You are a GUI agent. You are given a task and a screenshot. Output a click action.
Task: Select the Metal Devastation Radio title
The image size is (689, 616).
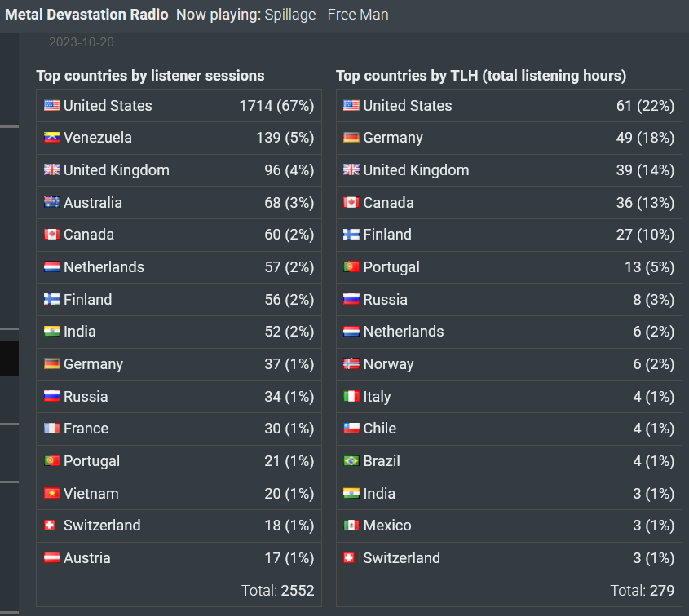point(86,15)
